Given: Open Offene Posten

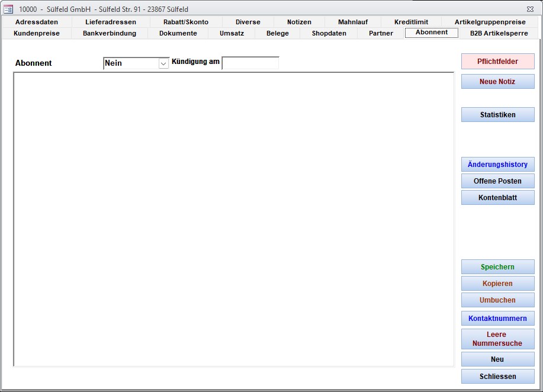Looking at the screenshot, I should pyautogui.click(x=497, y=181).
